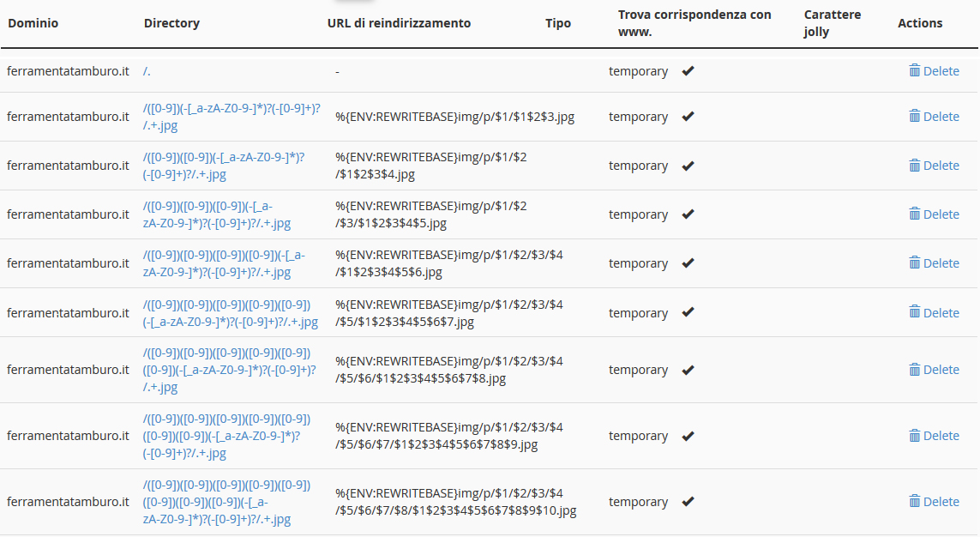The width and height of the screenshot is (980, 537).
Task: Click trash icon for the $7$8$9.jpg redirect
Action: click(914, 435)
